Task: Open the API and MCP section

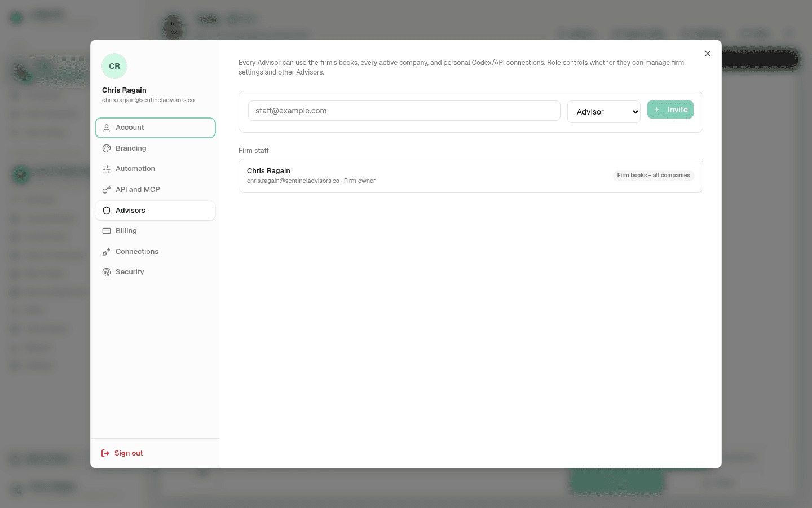Action: [155, 190]
